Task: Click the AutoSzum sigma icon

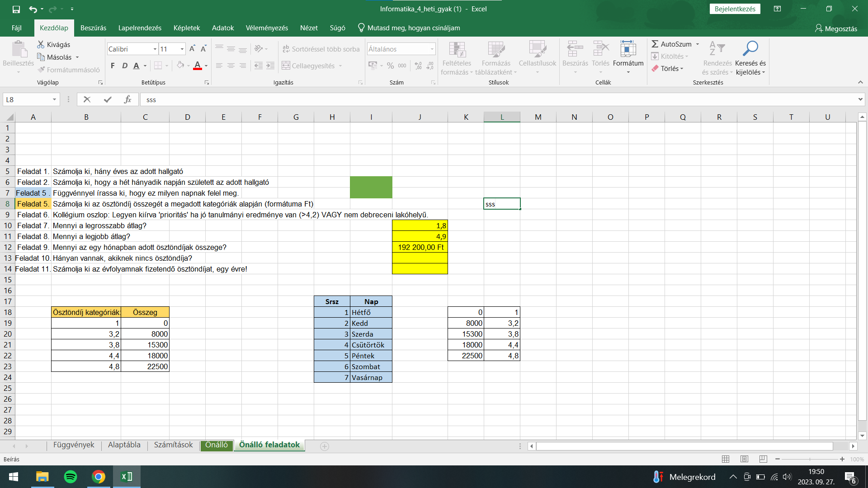Action: pyautogui.click(x=655, y=44)
